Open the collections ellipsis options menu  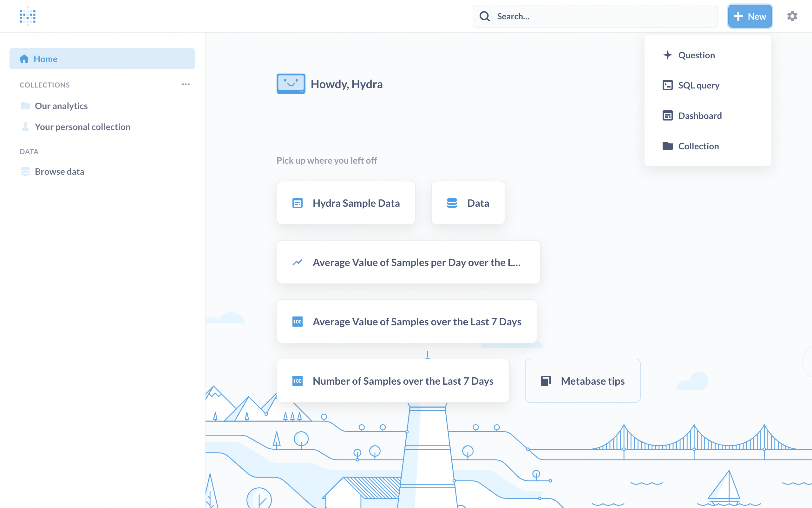click(186, 84)
